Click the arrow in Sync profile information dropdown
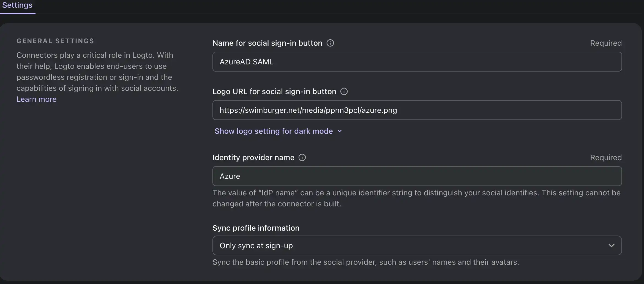This screenshot has height=284, width=644. (611, 246)
